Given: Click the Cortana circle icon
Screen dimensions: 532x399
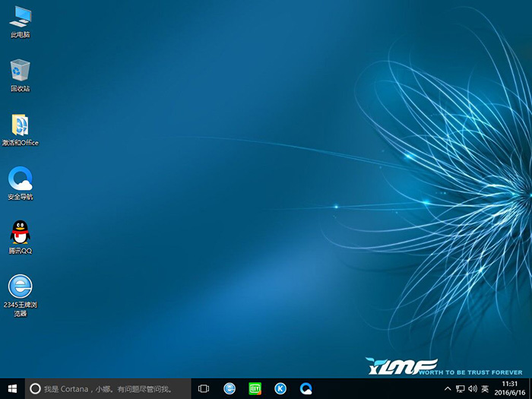Looking at the screenshot, I should click(35, 388).
